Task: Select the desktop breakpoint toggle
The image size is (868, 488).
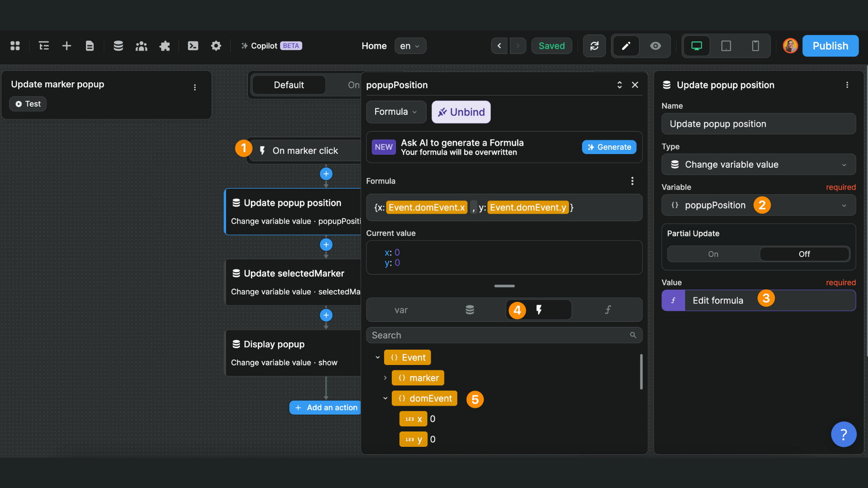Action: [x=696, y=46]
